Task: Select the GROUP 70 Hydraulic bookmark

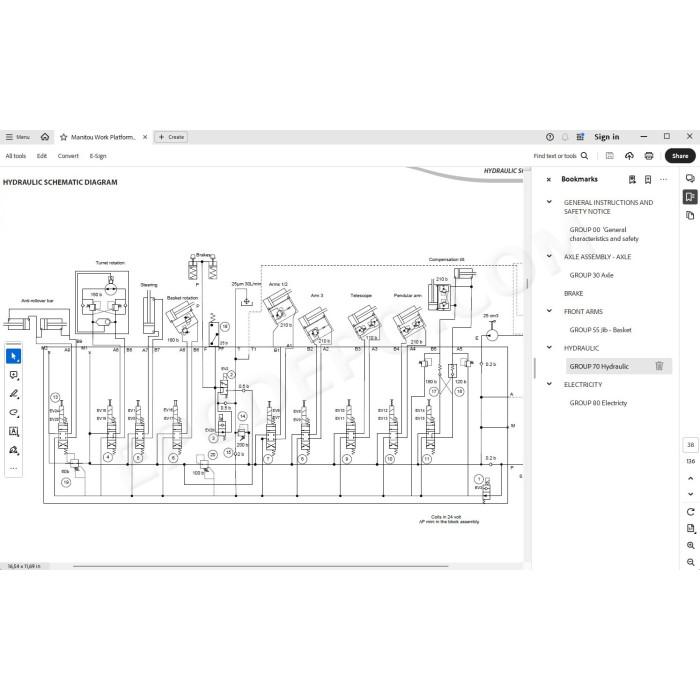Action: point(599,367)
